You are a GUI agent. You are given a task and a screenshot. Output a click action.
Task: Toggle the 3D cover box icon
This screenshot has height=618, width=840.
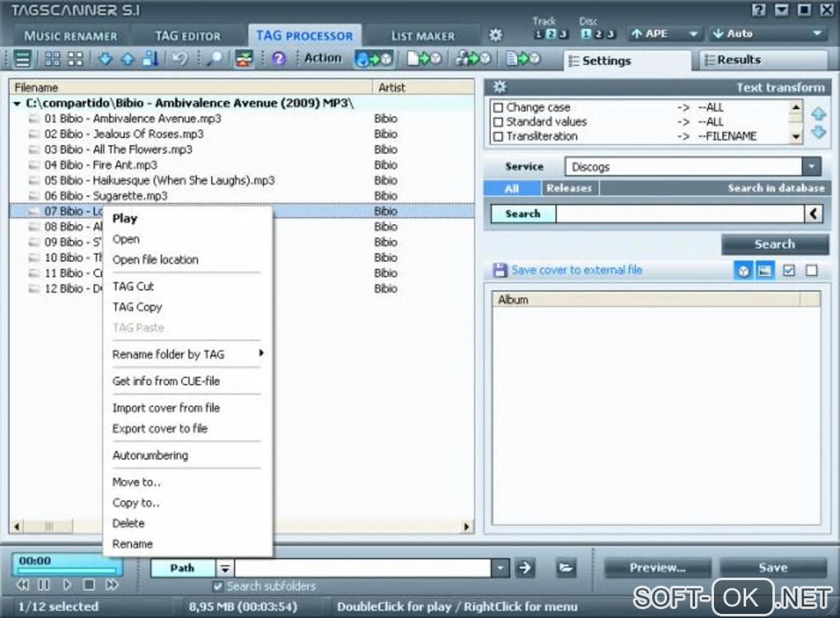(744, 270)
